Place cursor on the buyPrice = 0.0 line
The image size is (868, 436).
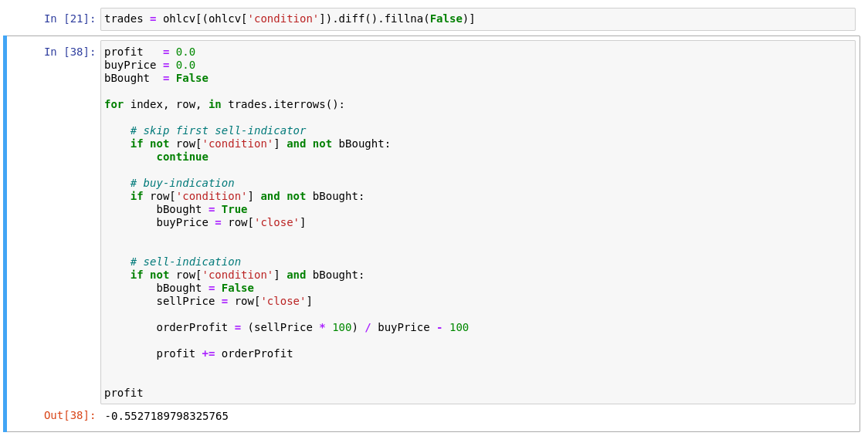150,66
